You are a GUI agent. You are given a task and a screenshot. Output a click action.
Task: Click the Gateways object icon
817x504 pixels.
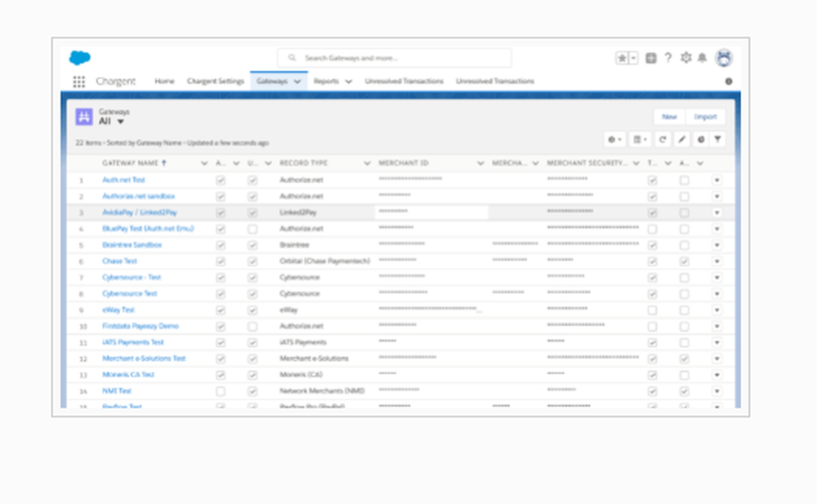84,116
